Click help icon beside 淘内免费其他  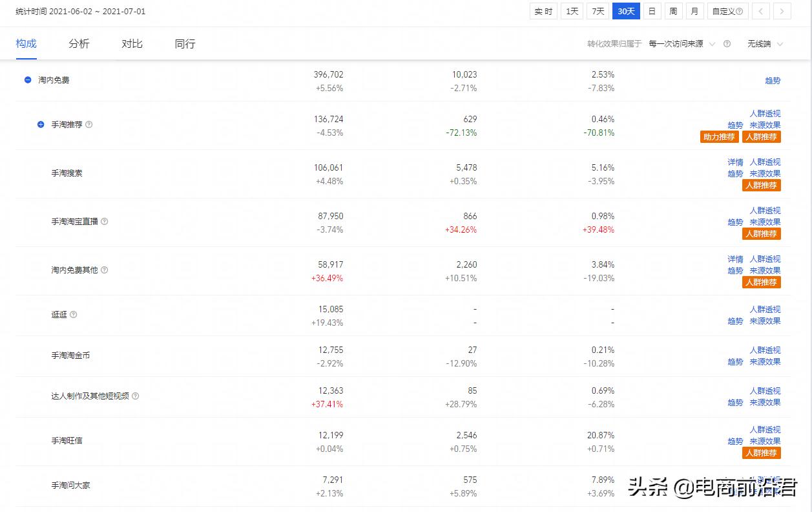click(x=105, y=270)
